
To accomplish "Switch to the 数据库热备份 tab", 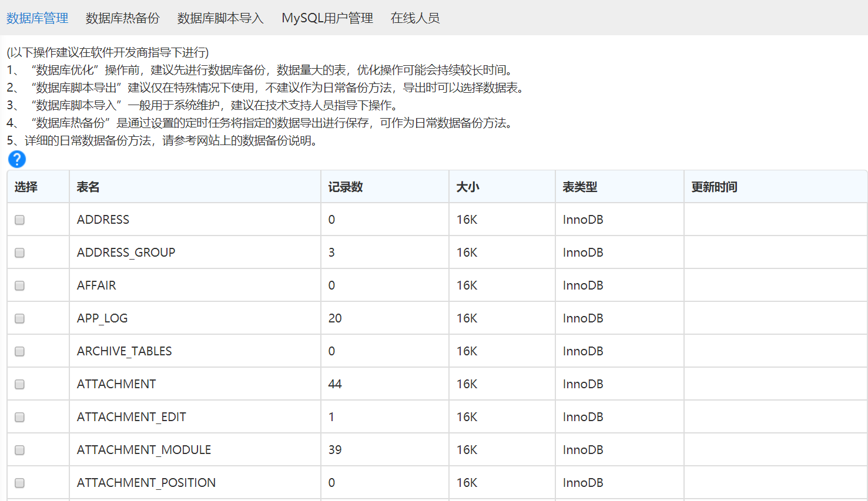I will (x=122, y=18).
